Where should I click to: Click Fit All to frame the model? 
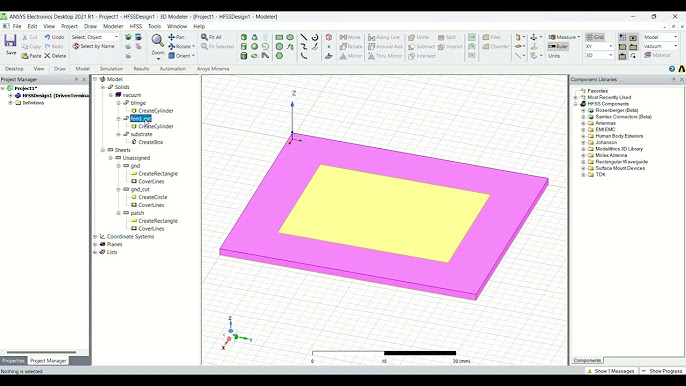[211, 37]
